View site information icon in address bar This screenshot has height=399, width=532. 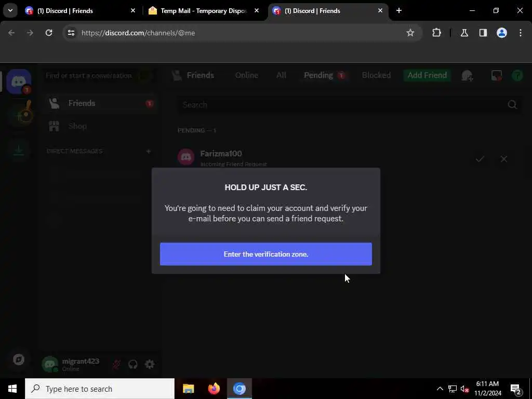[x=71, y=33]
